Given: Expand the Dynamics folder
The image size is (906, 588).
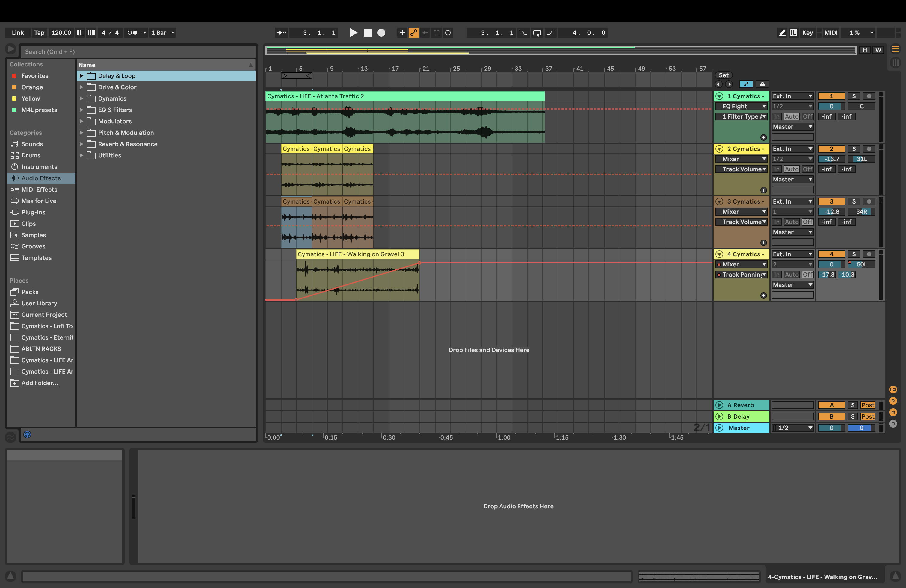Looking at the screenshot, I should (81, 99).
